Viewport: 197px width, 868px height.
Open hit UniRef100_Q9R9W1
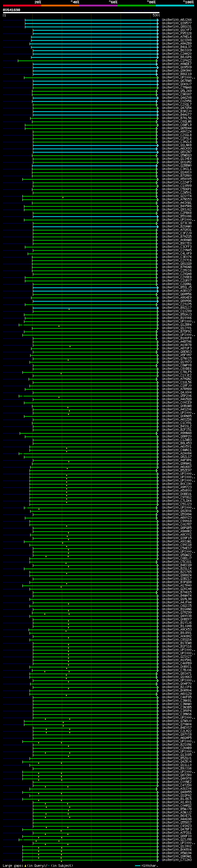[x=177, y=857]
